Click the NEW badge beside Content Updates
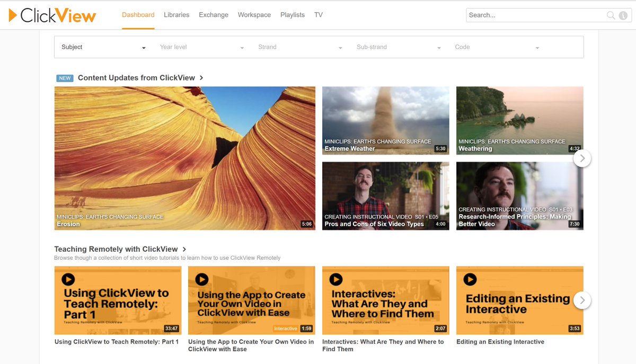636x364 pixels. pyautogui.click(x=65, y=78)
